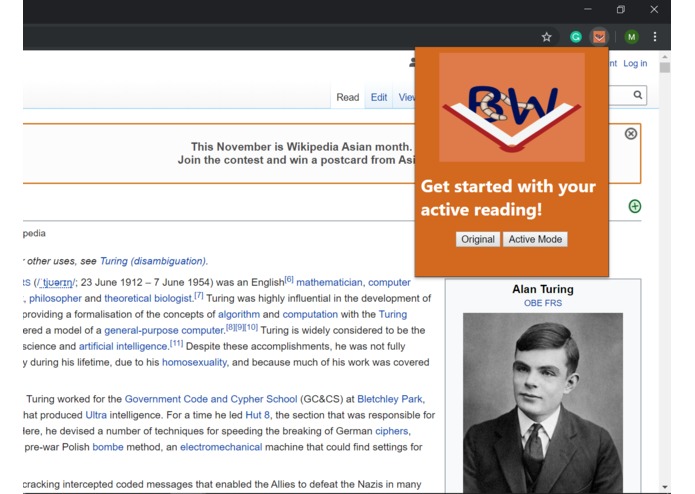Open the computer scientist link after mathematician
Image resolution: width=695 pixels, height=494 pixels.
[x=389, y=282]
